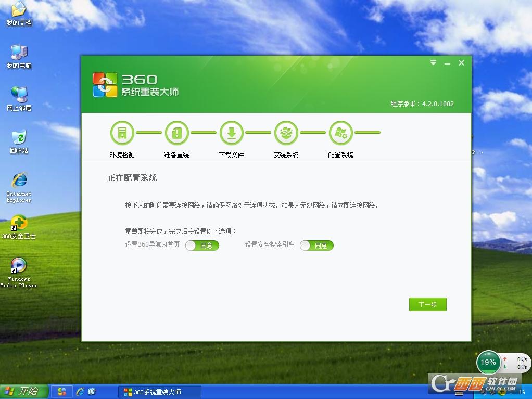This screenshot has width=532, height=399.
Task: Click the 19% memory floating ball
Action: [488, 363]
